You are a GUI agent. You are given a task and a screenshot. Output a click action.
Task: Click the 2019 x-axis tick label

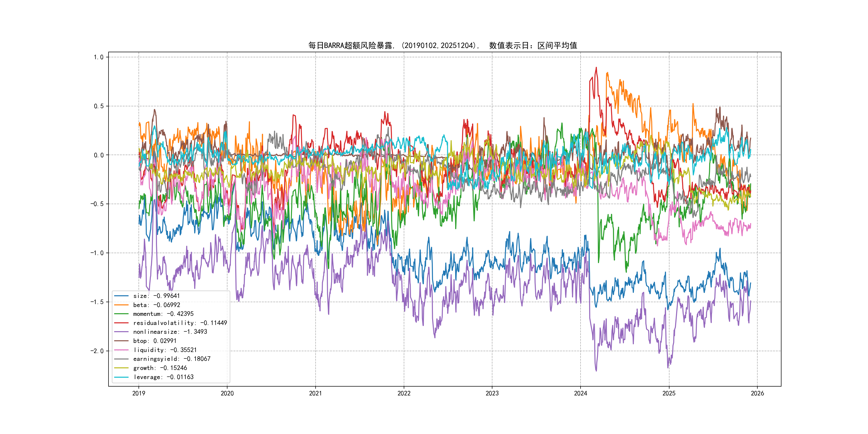tap(139, 393)
